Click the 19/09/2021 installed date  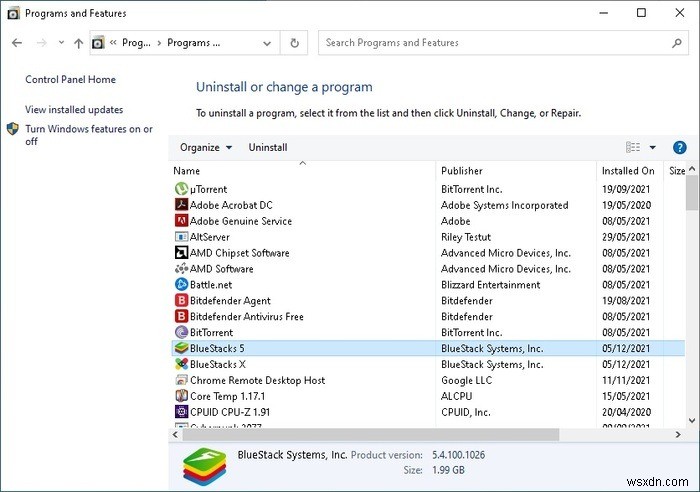626,189
